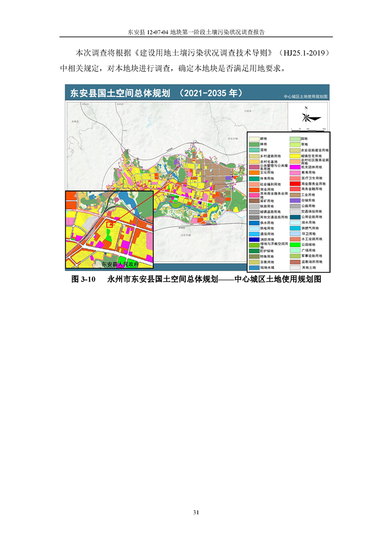
Task: Select the 城镇住宅用地 yellow legend swatch
Action: pos(295,156)
